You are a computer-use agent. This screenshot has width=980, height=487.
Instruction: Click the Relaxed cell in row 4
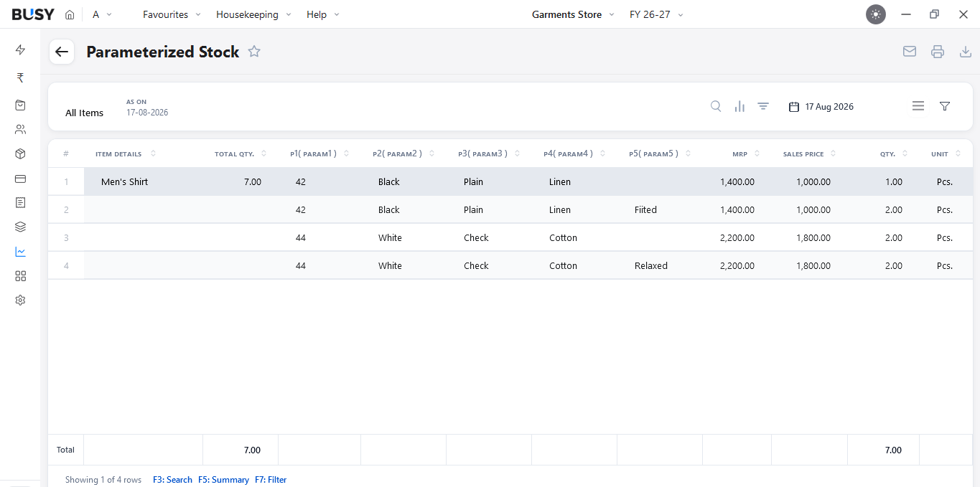pos(659,266)
